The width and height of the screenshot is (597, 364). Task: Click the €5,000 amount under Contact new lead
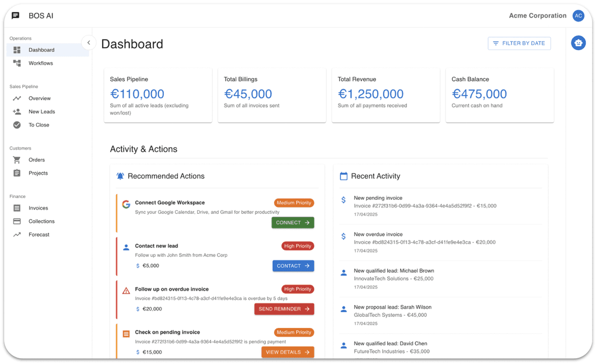151,266
